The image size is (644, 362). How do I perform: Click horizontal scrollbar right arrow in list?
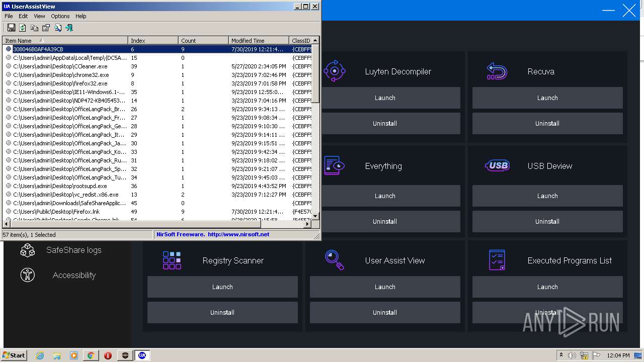[308, 224]
